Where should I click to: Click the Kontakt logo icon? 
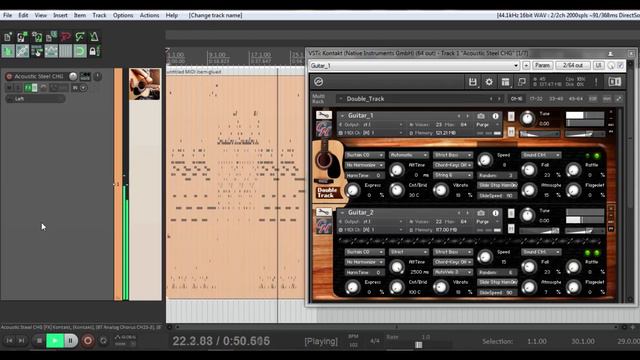point(318,82)
